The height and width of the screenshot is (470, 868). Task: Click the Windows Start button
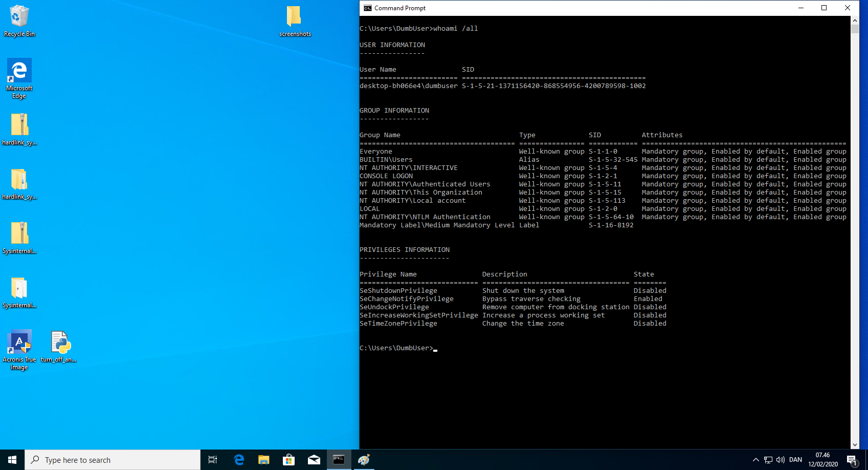tap(12, 460)
